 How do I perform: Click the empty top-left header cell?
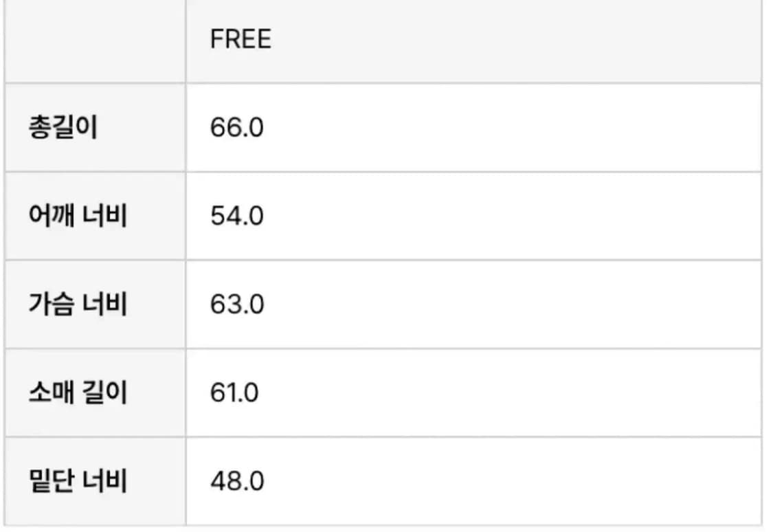tap(95, 40)
